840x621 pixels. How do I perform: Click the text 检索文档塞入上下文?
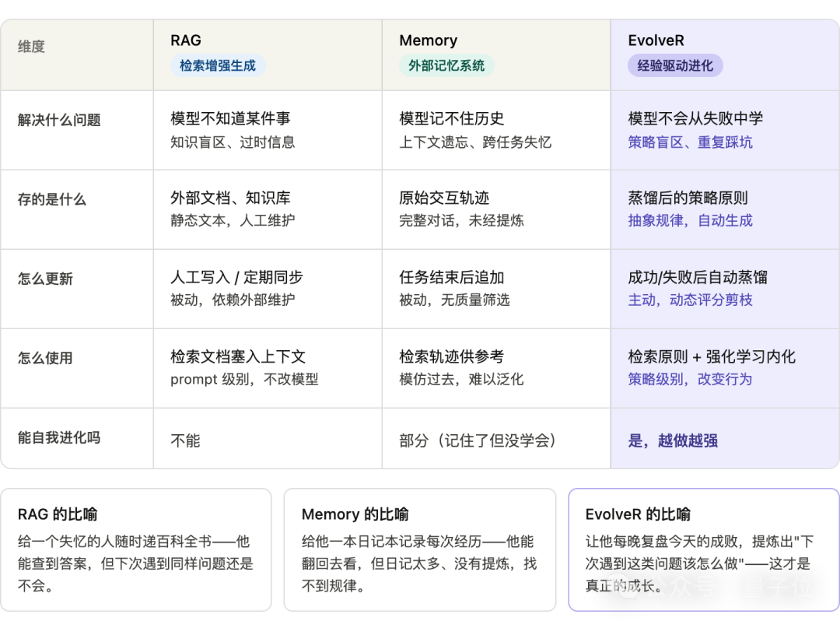coord(238,356)
